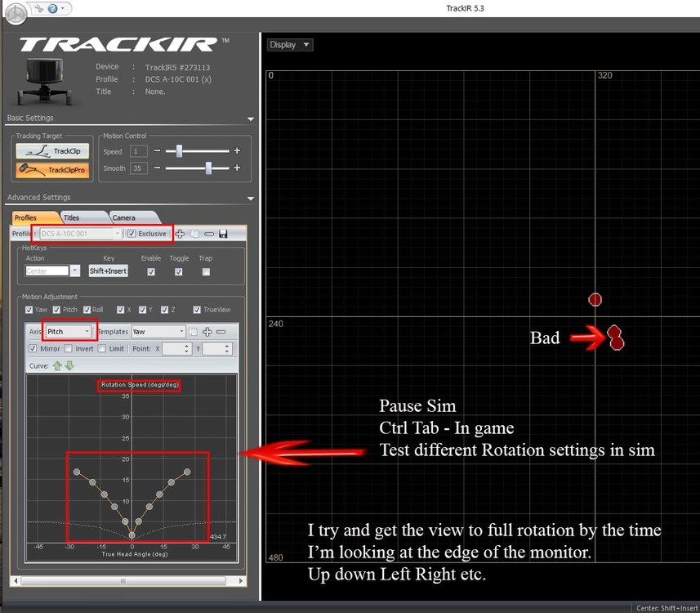The image size is (700, 613).
Task: Open the blue help question icon
Action: (x=52, y=8)
